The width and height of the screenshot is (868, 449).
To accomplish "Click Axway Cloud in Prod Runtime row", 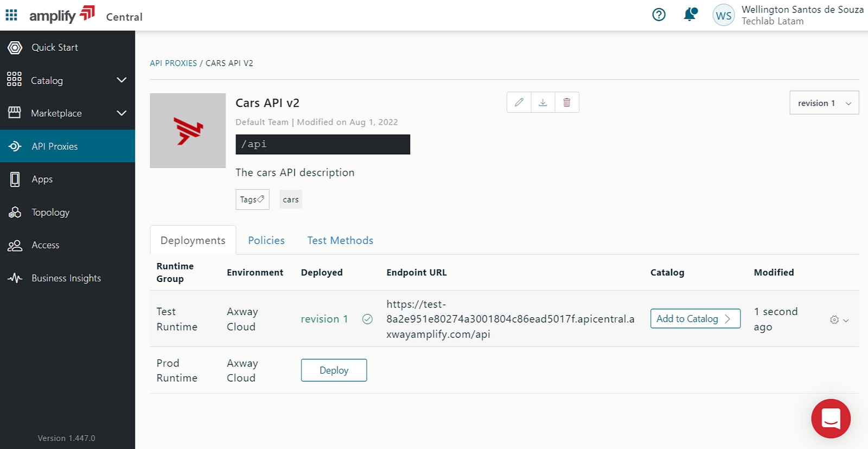I will pyautogui.click(x=242, y=370).
